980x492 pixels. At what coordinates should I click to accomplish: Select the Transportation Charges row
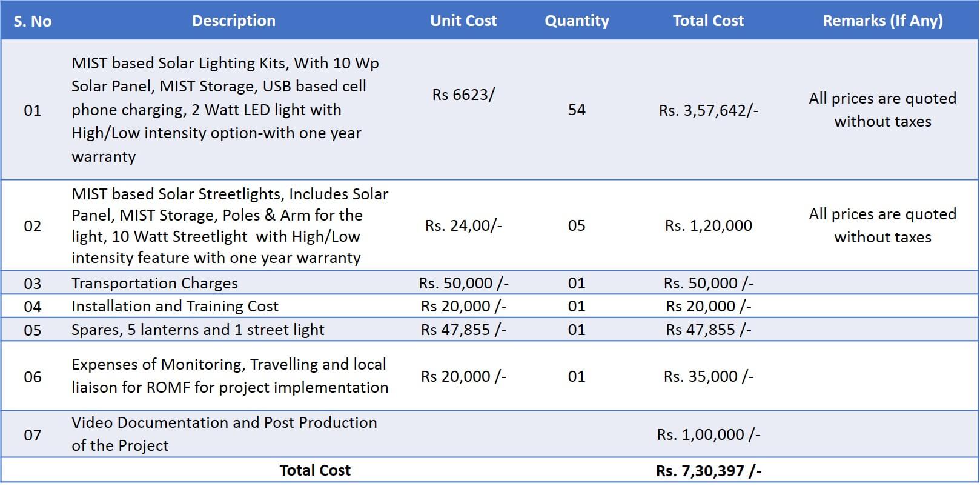tap(154, 283)
